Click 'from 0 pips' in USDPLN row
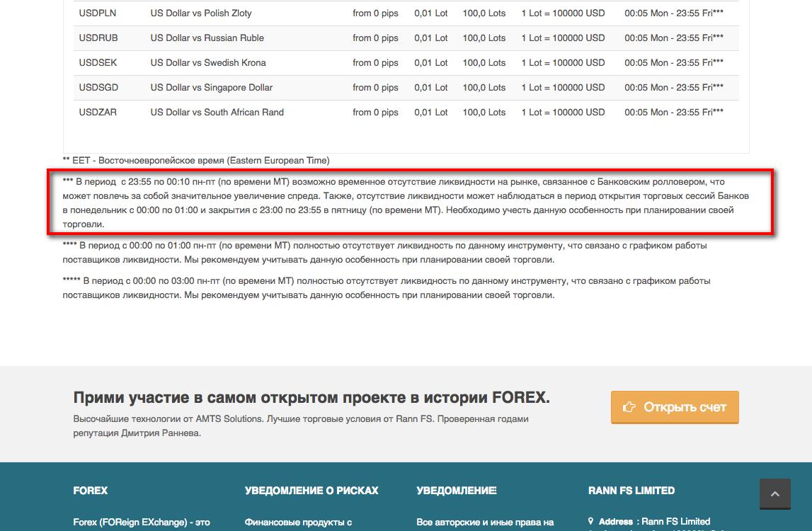 pyautogui.click(x=375, y=13)
